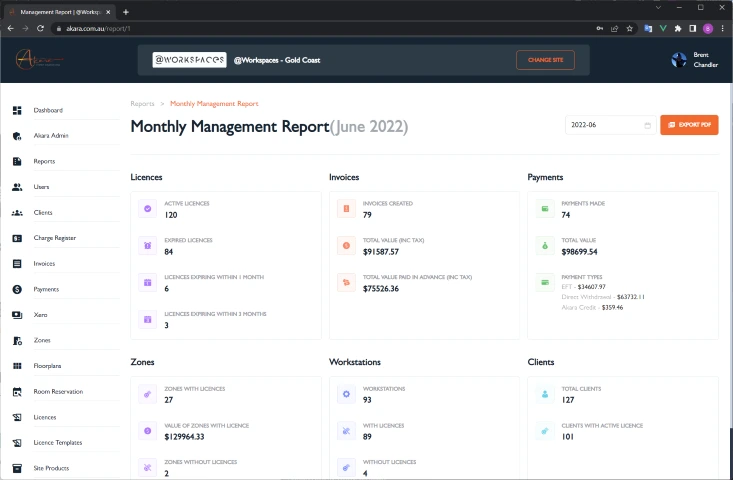The image size is (733, 480).
Task: Open the Akara Admin menu item
Action: coord(50,136)
